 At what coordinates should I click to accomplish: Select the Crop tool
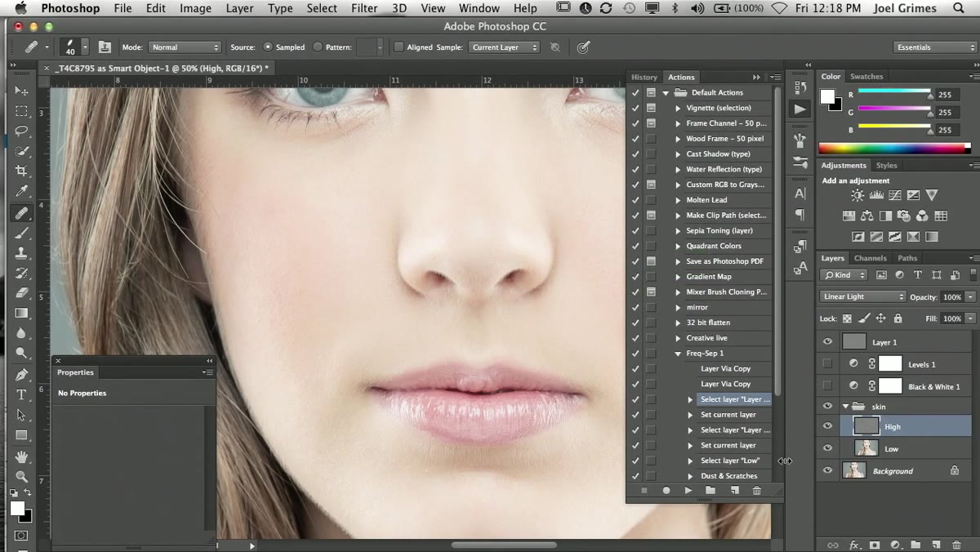coord(22,171)
